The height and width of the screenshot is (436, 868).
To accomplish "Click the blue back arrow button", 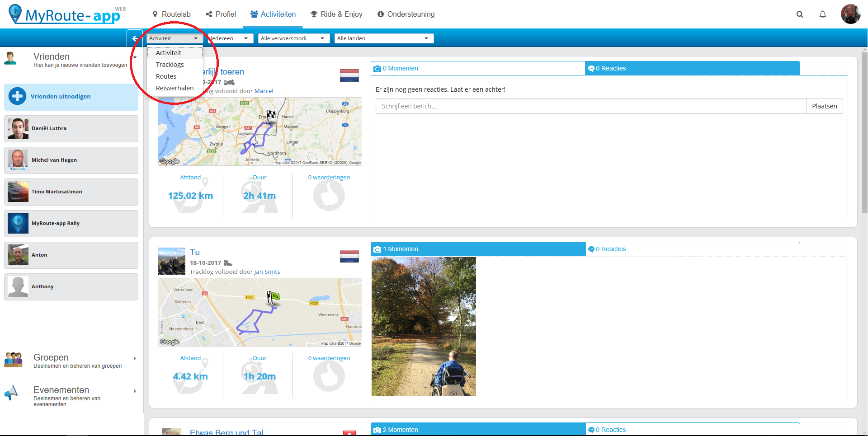I will pyautogui.click(x=135, y=38).
